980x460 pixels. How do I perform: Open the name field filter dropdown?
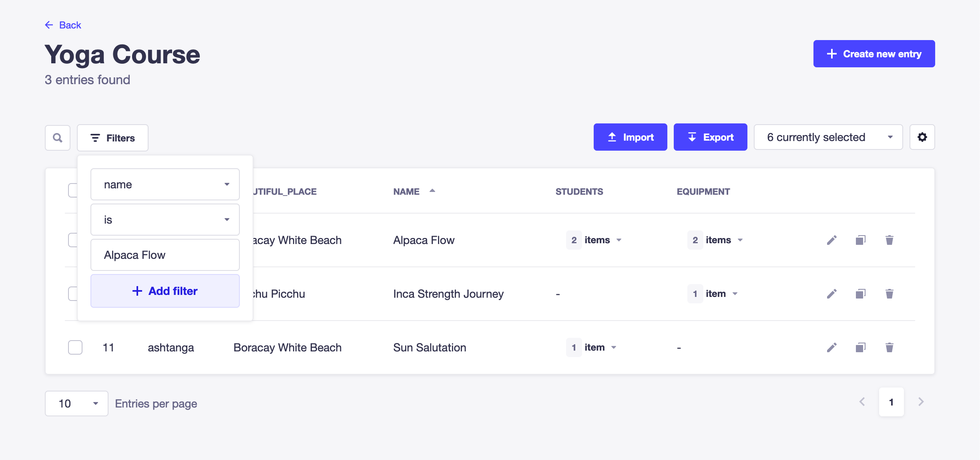[165, 184]
